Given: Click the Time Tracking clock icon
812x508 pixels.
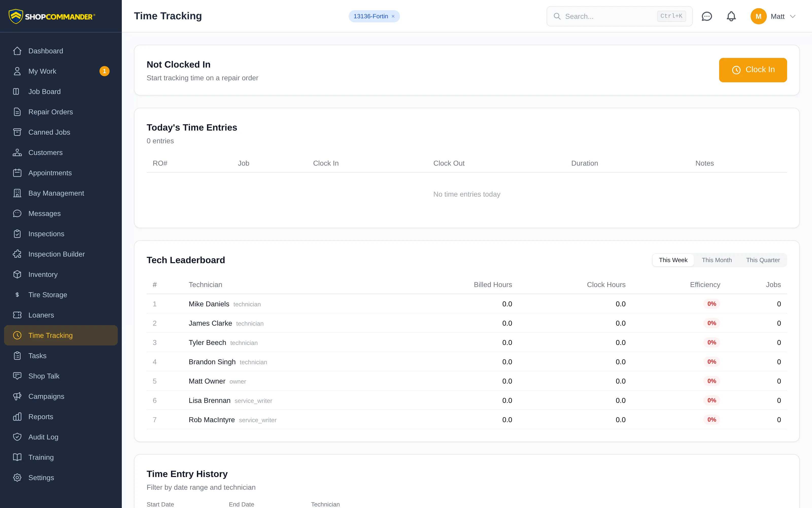Looking at the screenshot, I should [17, 335].
